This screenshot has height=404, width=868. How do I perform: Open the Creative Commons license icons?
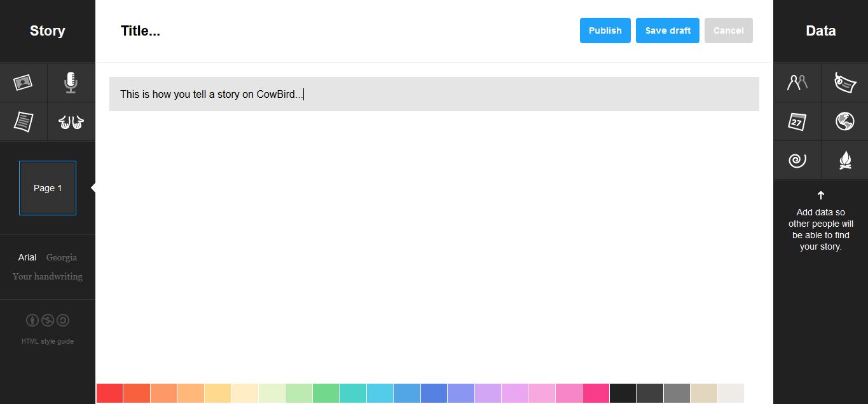48,321
